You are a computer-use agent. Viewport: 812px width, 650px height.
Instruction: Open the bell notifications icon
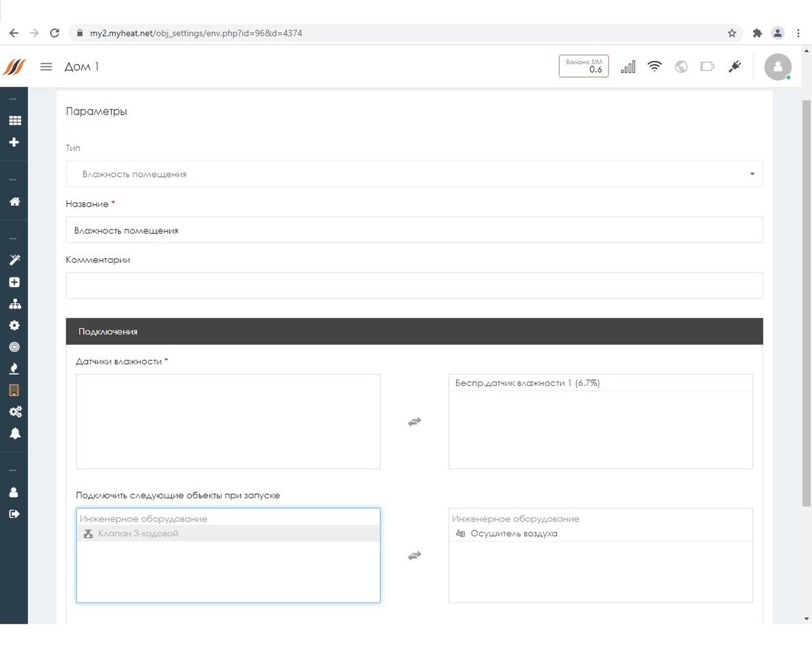click(x=14, y=433)
